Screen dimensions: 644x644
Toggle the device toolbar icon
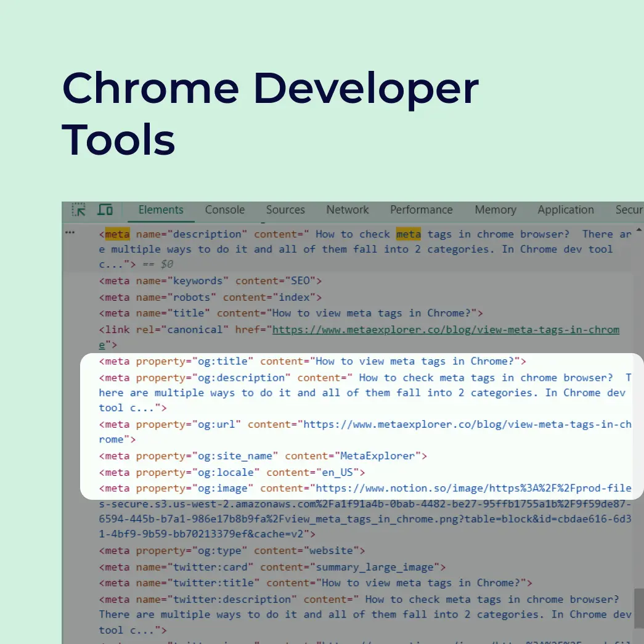click(105, 210)
